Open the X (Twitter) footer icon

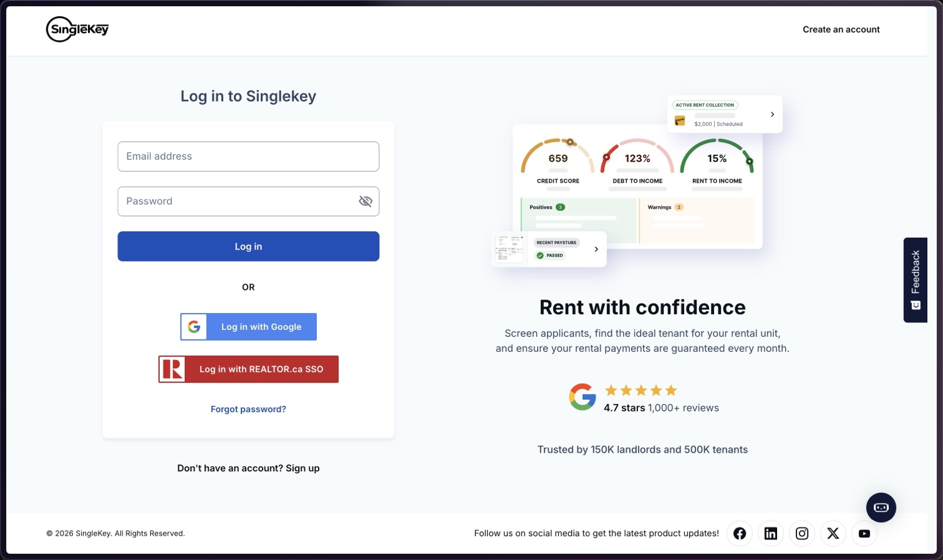click(x=833, y=534)
